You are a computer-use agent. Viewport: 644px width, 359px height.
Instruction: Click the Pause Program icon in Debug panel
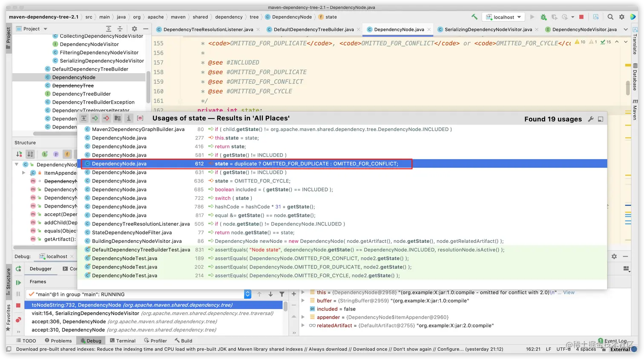(18, 294)
